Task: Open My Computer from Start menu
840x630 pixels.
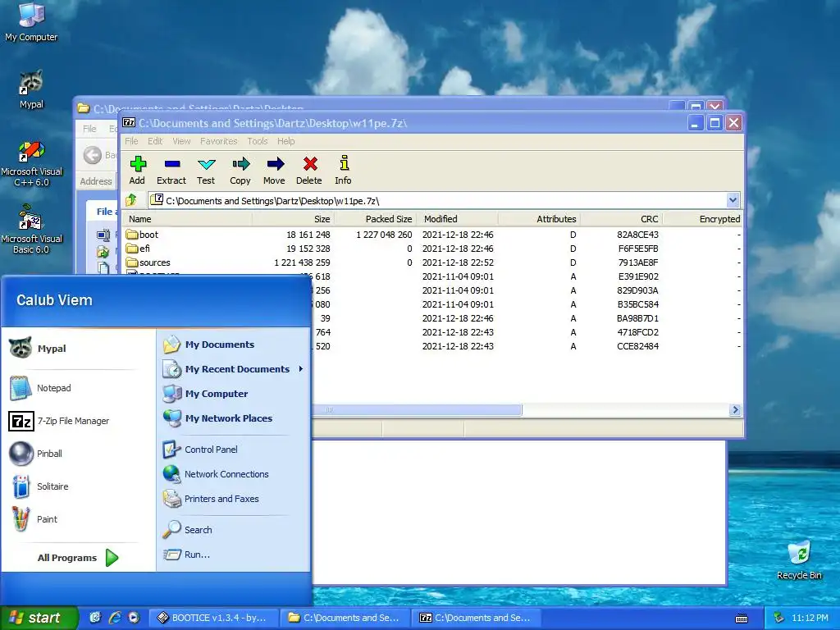Action: (205, 394)
